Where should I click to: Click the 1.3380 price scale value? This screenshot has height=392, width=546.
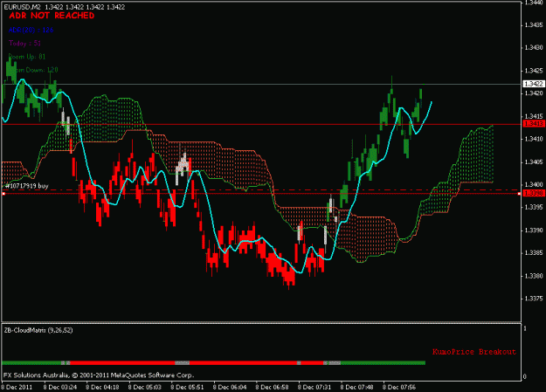[x=534, y=276]
